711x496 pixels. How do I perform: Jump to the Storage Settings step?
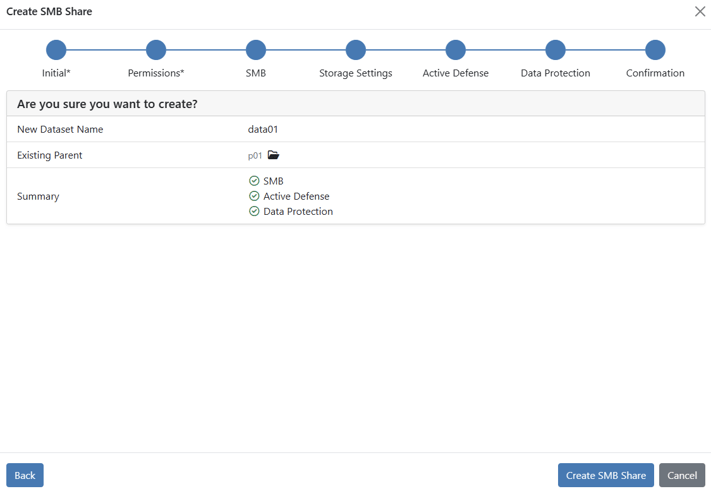tap(356, 50)
